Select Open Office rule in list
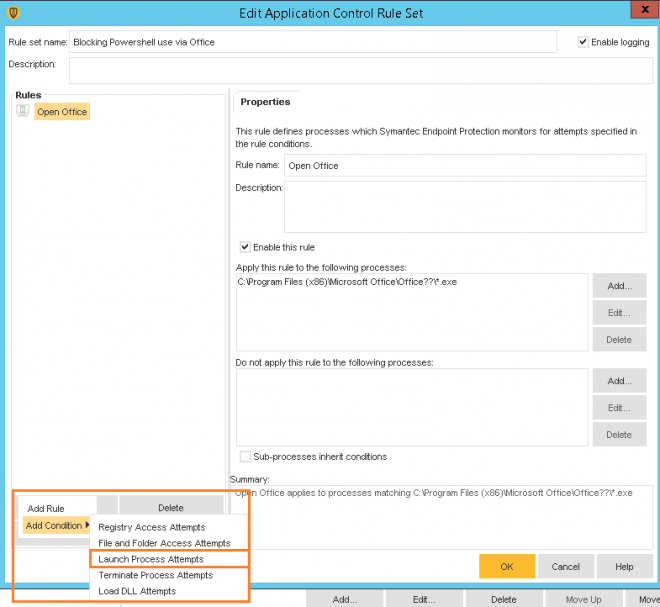The image size is (660, 607). coord(62,112)
